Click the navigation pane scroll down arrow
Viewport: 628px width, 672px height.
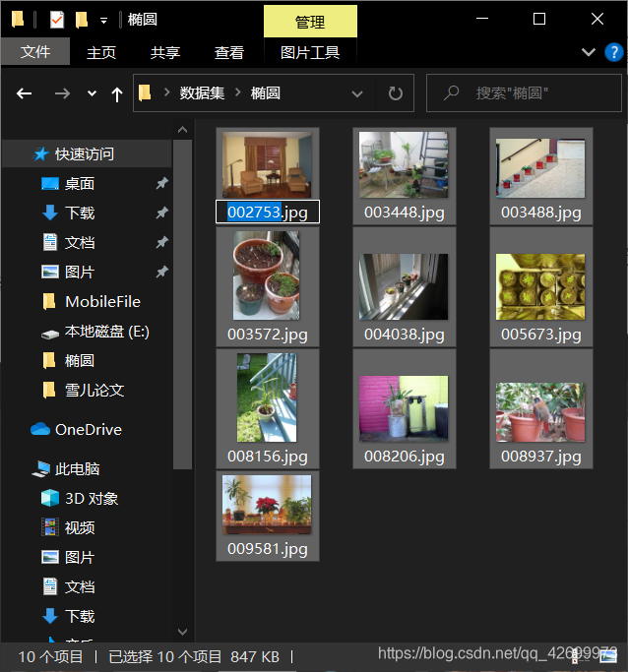183,632
